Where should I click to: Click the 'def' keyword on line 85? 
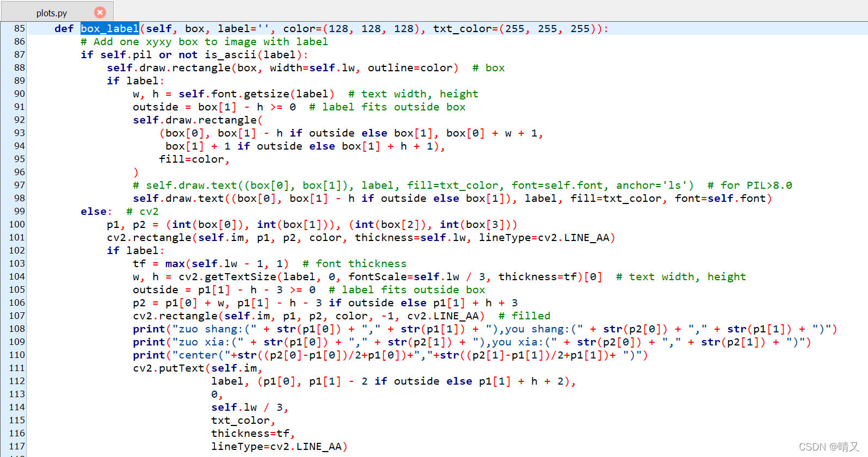pyautogui.click(x=64, y=28)
